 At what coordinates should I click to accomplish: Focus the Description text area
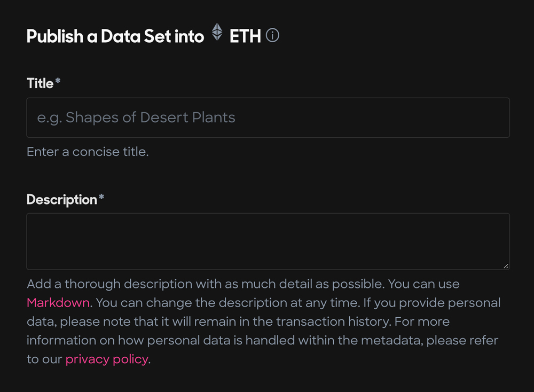tap(268, 241)
